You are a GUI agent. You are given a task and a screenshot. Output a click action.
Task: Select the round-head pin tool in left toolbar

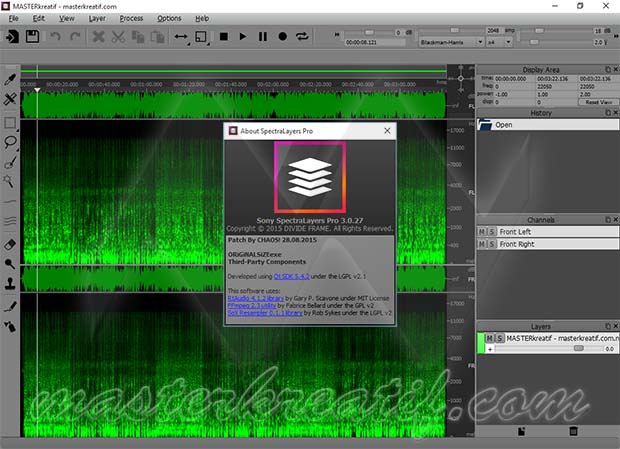[x=10, y=264]
